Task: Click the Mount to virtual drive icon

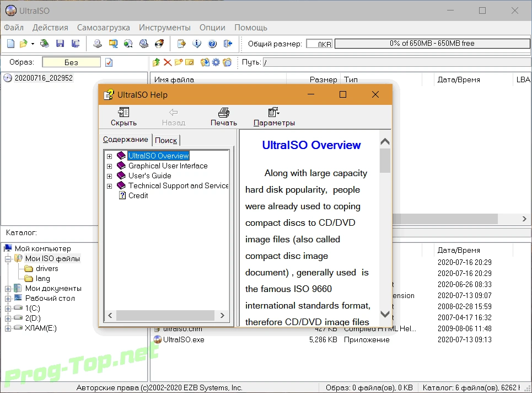Action: pos(144,44)
